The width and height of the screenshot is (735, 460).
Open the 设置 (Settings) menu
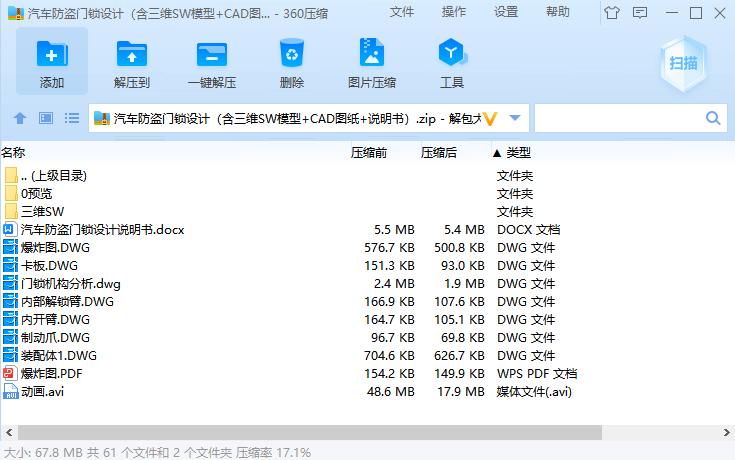[506, 12]
